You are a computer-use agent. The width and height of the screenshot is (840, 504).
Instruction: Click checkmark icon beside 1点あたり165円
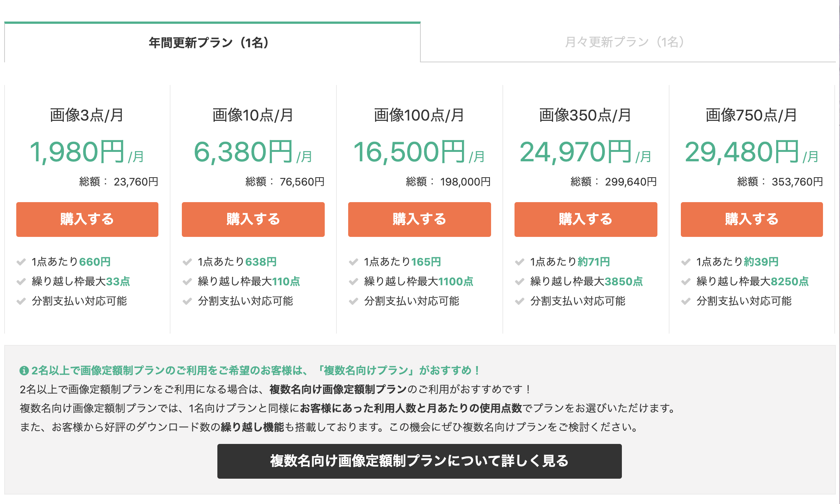[x=353, y=262]
